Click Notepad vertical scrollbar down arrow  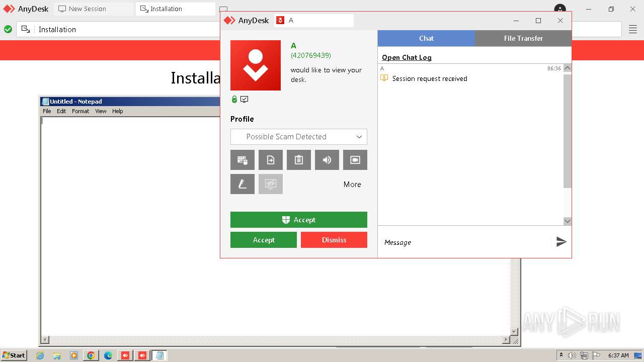[514, 332]
